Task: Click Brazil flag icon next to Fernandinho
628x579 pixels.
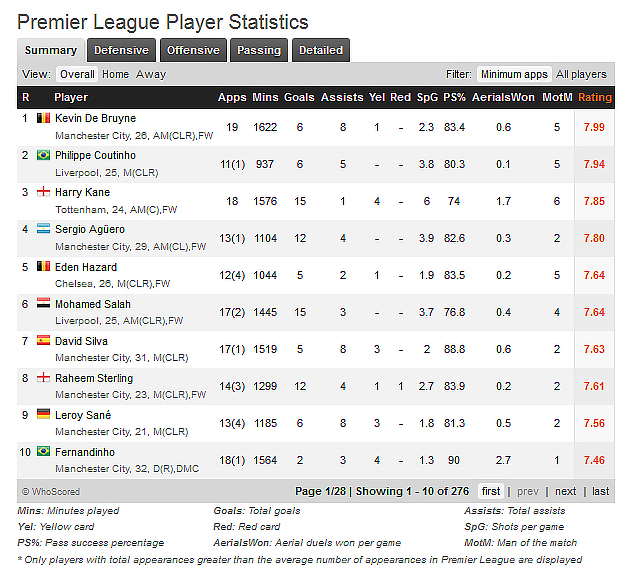Action: click(43, 451)
